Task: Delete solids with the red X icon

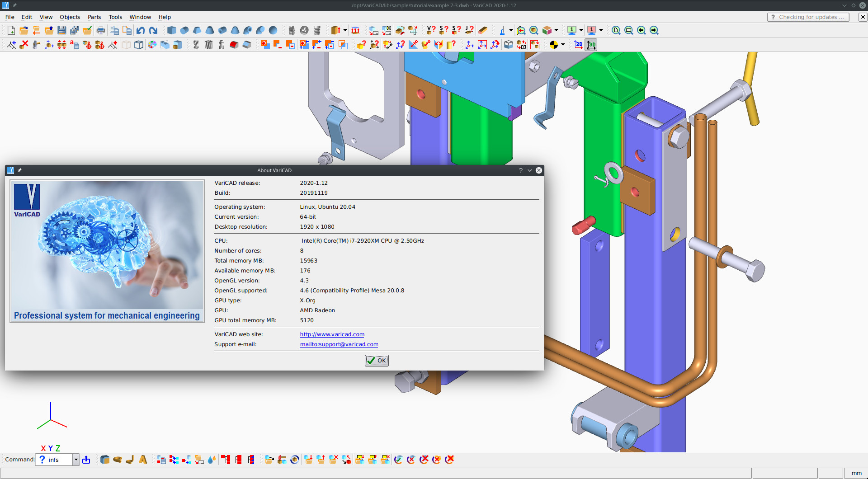Action: [24, 45]
